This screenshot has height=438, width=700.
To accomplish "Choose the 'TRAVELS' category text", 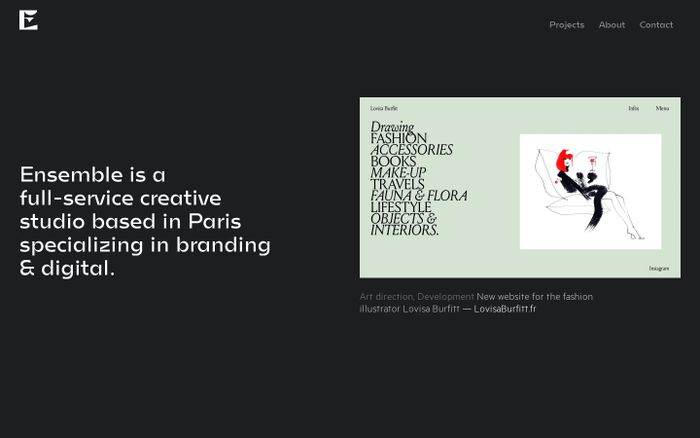I will tap(397, 184).
